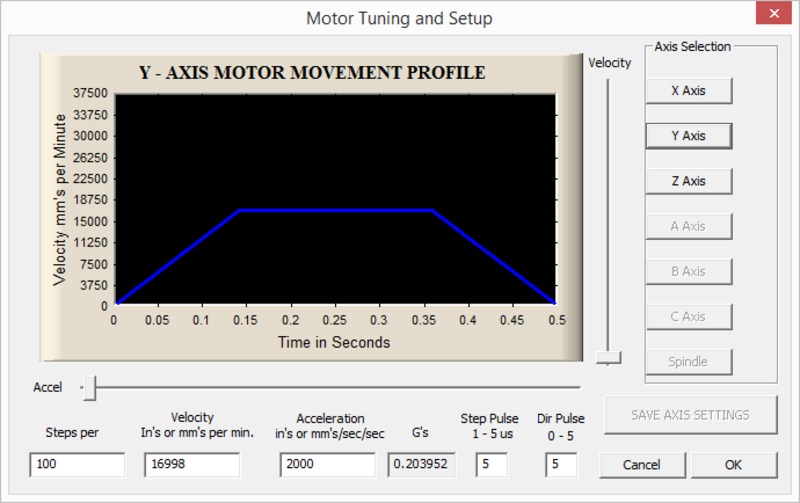Click the Y-axis motor movement profile graph
Viewport: 800px width, 503px height.
[335, 200]
